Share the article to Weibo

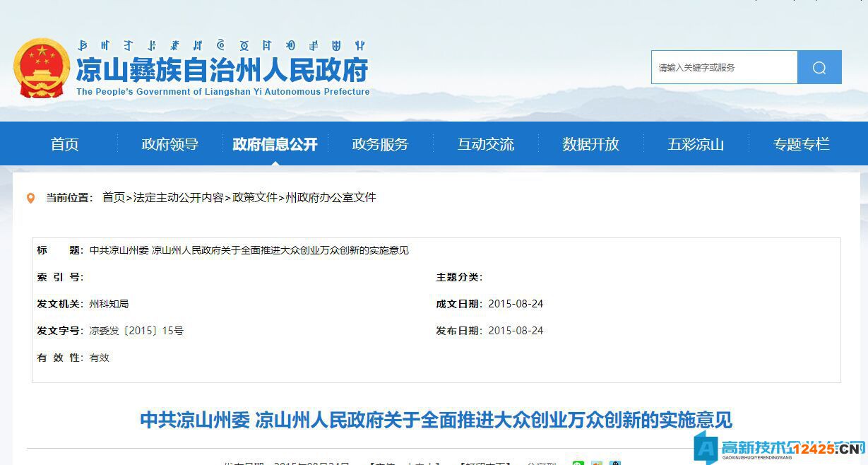[597, 464]
